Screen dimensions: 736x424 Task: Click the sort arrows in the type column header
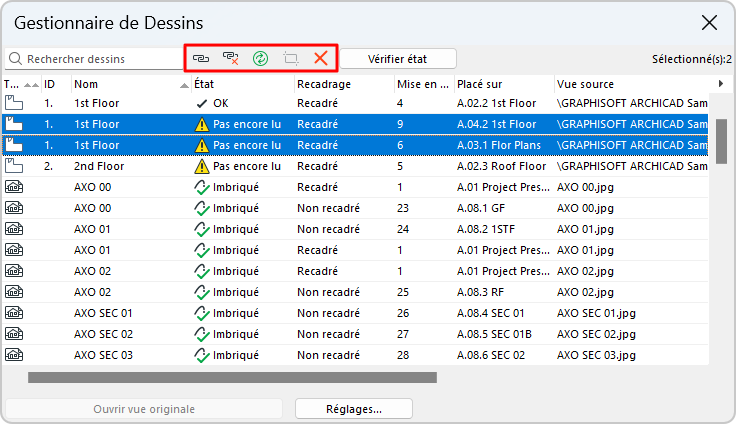pyautogui.click(x=31, y=84)
